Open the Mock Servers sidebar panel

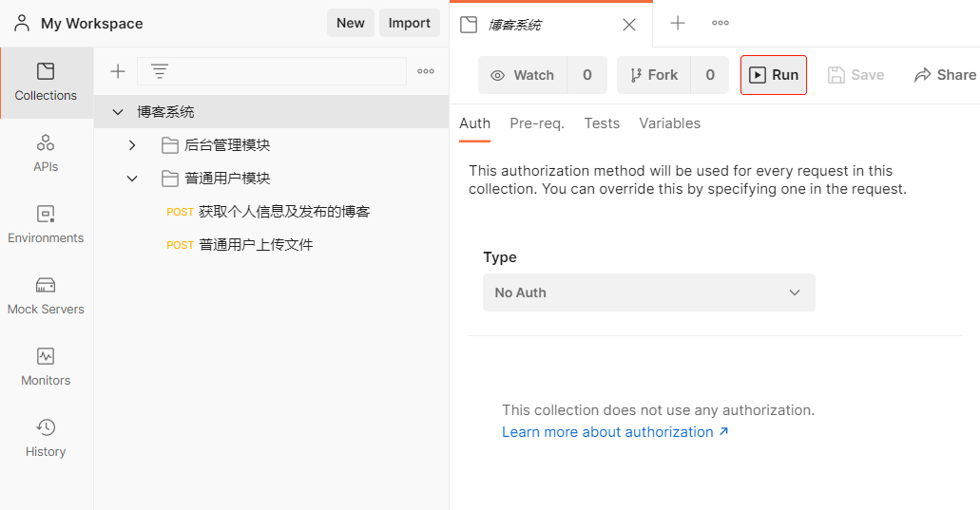coord(46,296)
